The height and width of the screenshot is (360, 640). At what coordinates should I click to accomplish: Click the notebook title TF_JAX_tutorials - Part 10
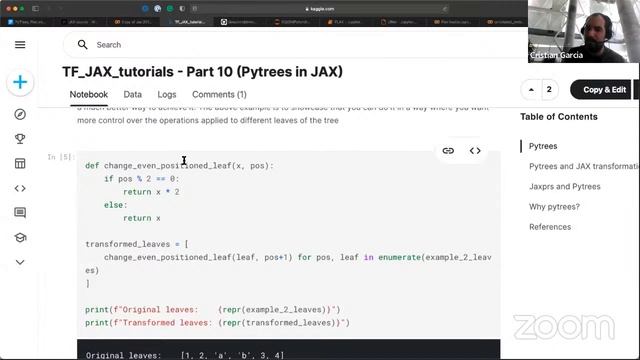point(202,72)
